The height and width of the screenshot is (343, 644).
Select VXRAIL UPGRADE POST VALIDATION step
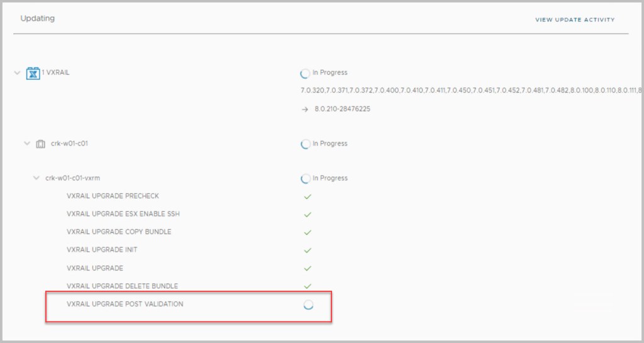[125, 305]
